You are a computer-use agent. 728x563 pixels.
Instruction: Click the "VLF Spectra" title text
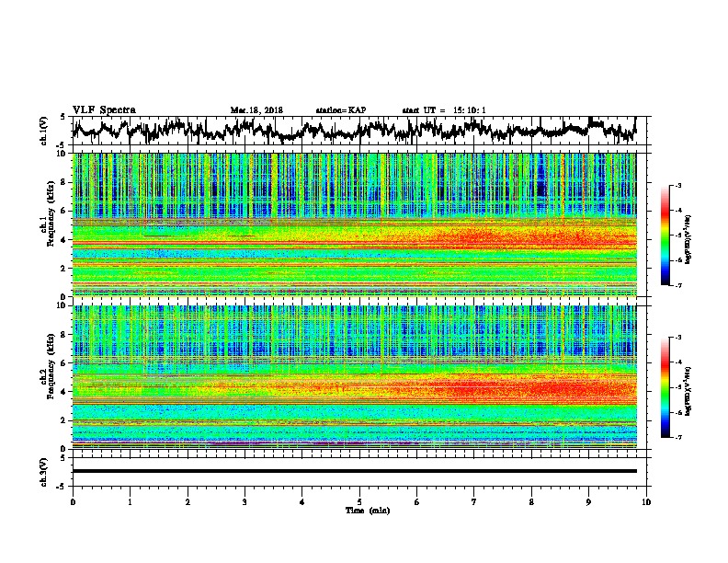coord(104,110)
